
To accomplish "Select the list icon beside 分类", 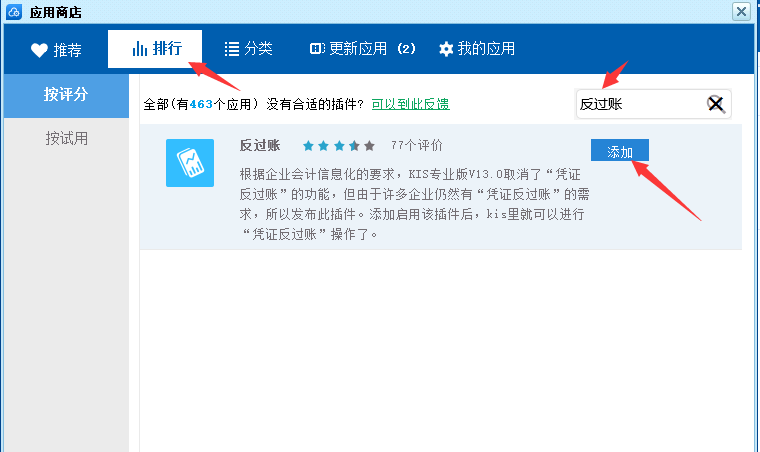I will click(x=231, y=49).
